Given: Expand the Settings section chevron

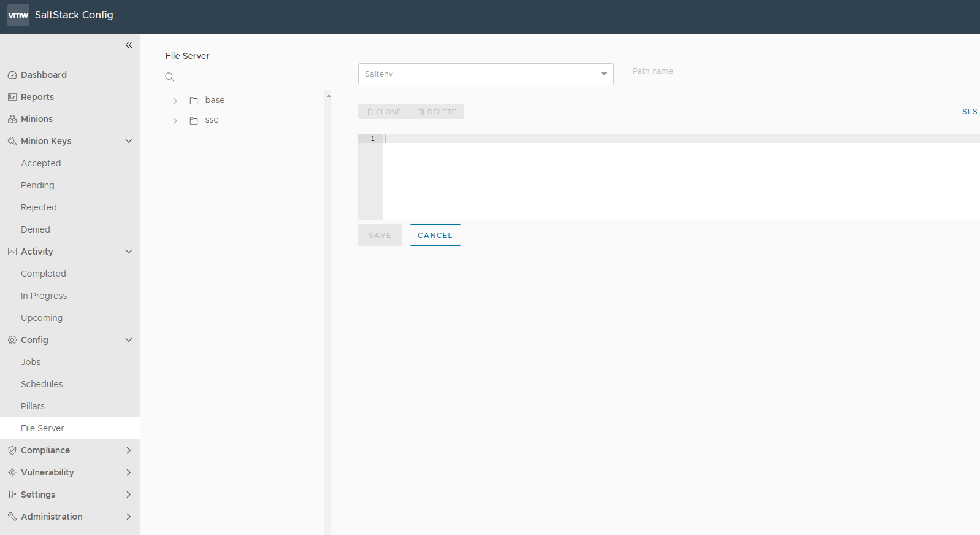Looking at the screenshot, I should [129, 495].
